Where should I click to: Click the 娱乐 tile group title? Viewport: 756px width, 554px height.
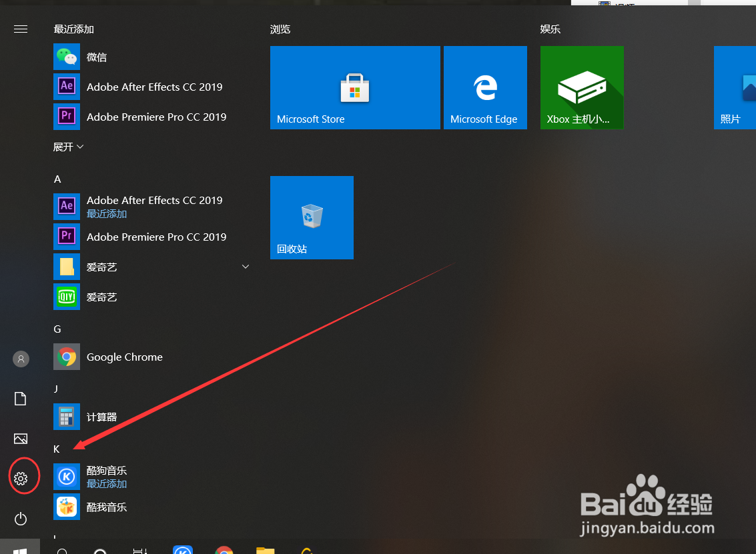pyautogui.click(x=550, y=29)
